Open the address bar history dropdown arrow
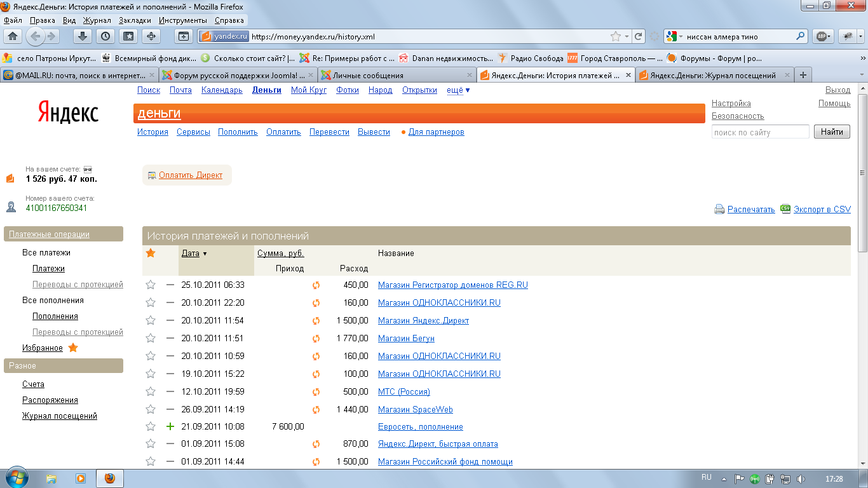Viewport: 868px width, 488px height. [x=627, y=37]
